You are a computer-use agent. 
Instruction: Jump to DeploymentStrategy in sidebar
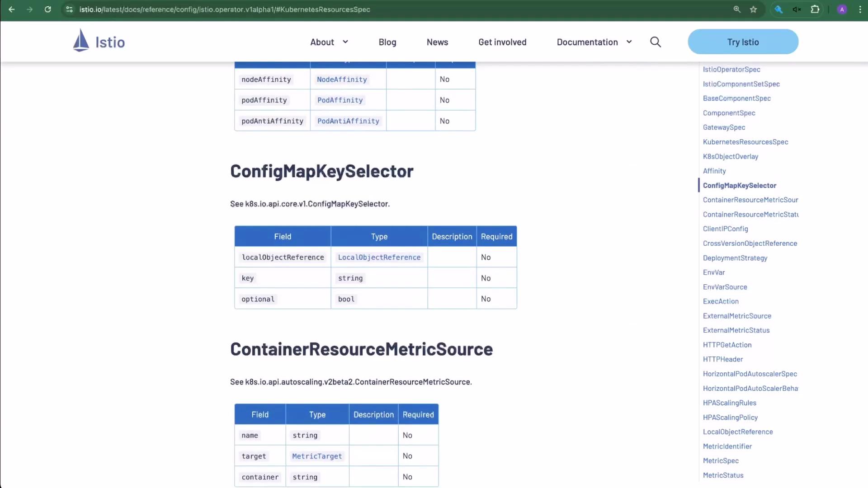(x=735, y=258)
